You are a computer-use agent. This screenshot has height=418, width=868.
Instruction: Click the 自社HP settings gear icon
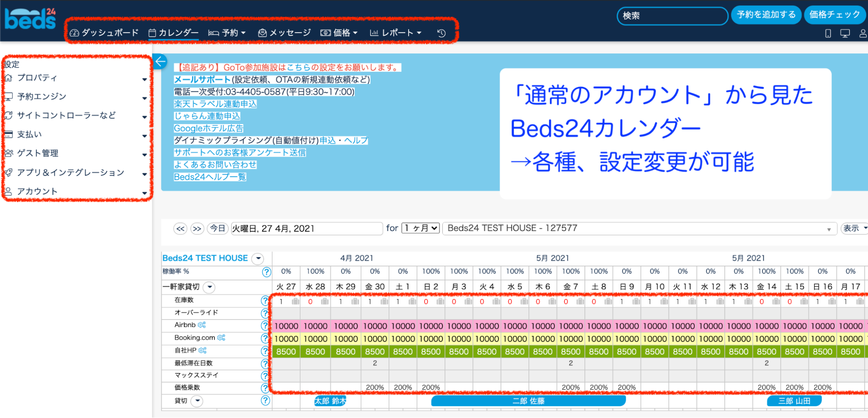[202, 350]
